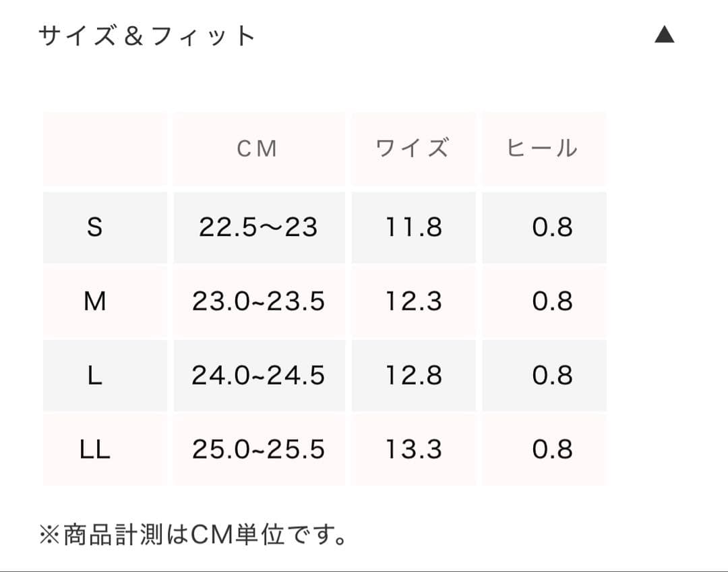Click the 22.5〜23 measurement cell
The width and height of the screenshot is (728, 572).
[260, 227]
